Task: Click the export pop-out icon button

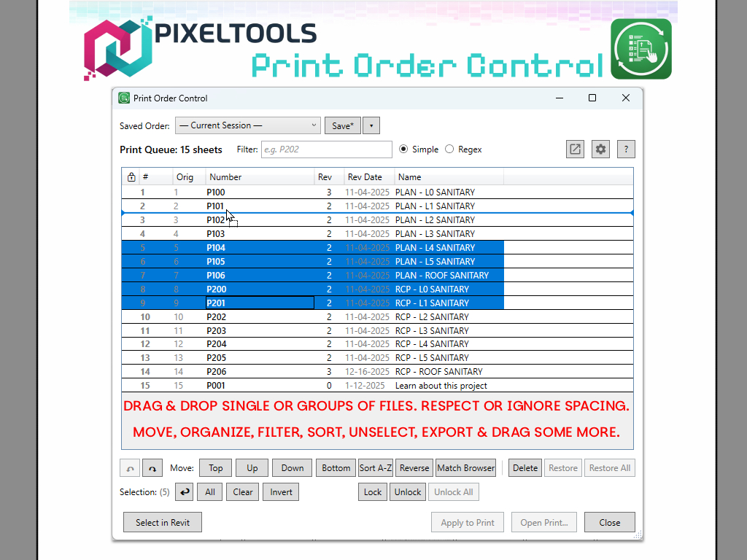Action: pyautogui.click(x=575, y=149)
